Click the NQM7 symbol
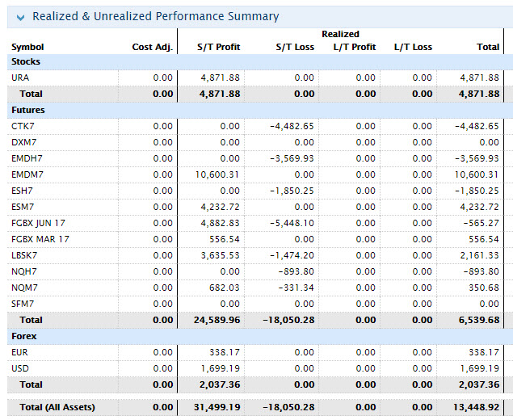513x420 pixels. (24, 288)
